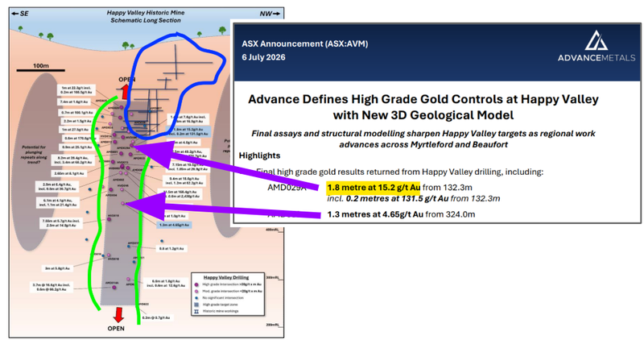Viewport: 644px width, 340px height.
Task: Click the AMD029A hole label in highlights
Action: (x=287, y=188)
